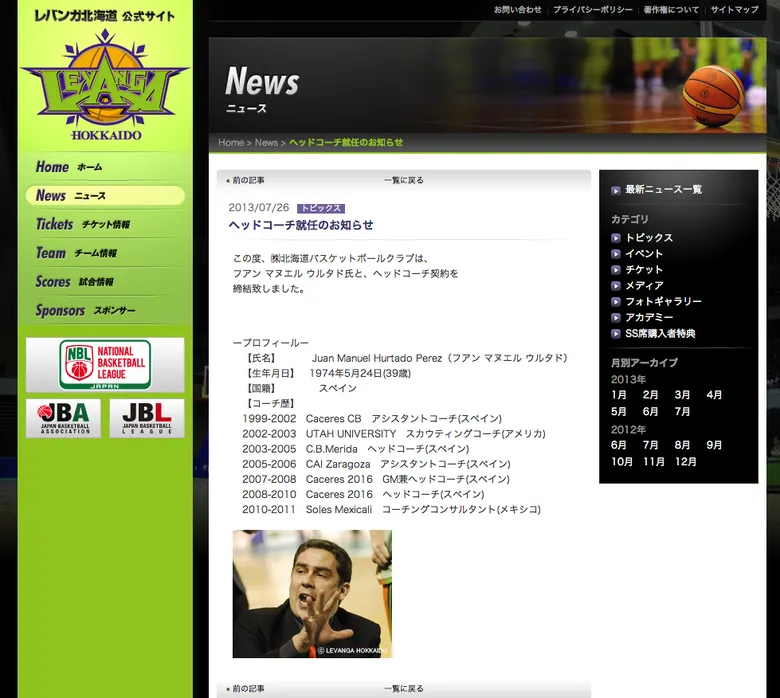
Task: Click お問い合わせ link in top bar
Action: tap(517, 10)
